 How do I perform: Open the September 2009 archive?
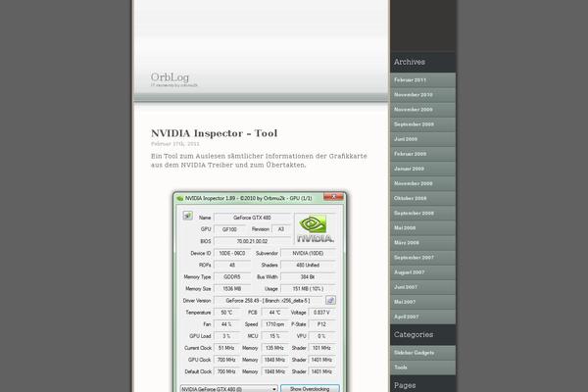[x=422, y=124]
